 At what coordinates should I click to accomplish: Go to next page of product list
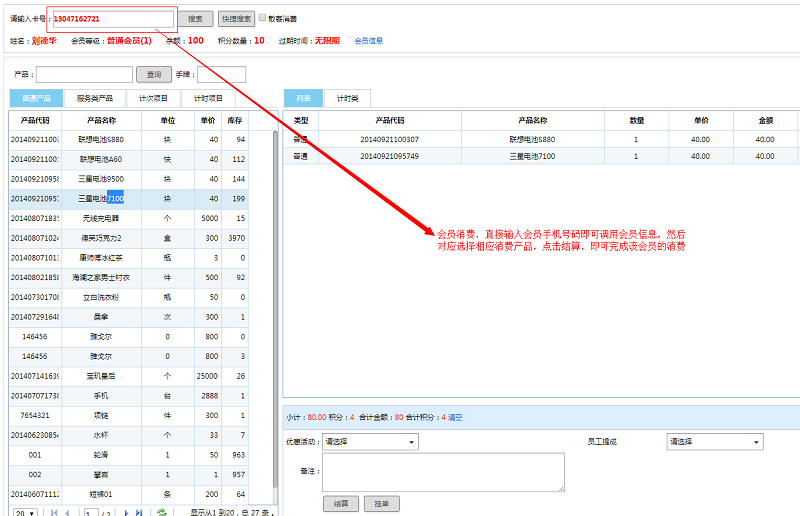click(x=127, y=512)
